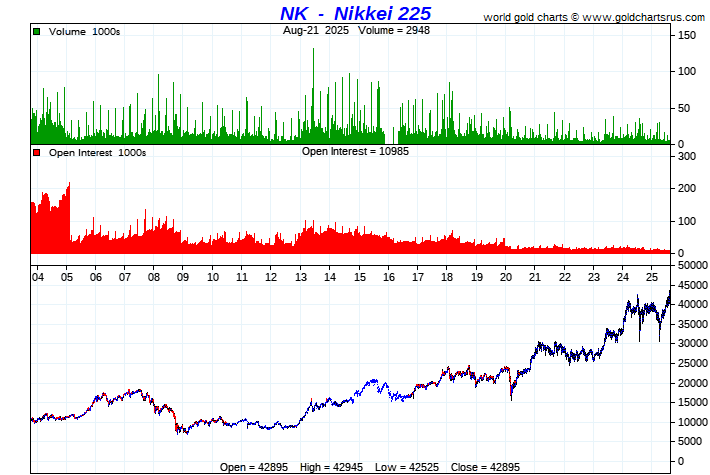
Task: Click the year label '13' on the time axis
Action: [301, 277]
